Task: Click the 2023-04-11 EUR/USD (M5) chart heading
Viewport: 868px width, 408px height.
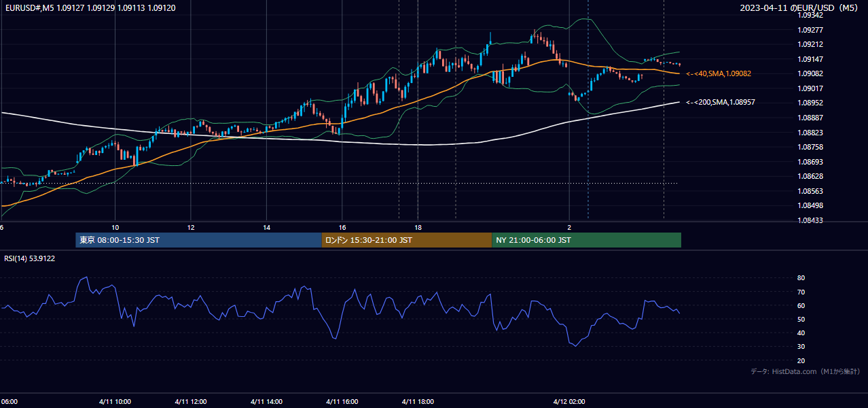Action: coord(800,8)
